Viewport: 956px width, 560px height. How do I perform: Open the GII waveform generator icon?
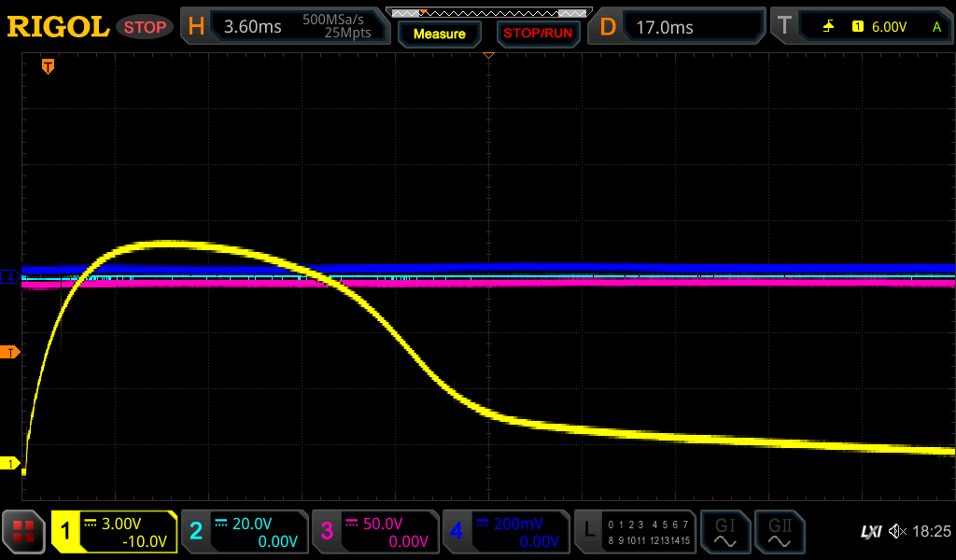point(778,532)
